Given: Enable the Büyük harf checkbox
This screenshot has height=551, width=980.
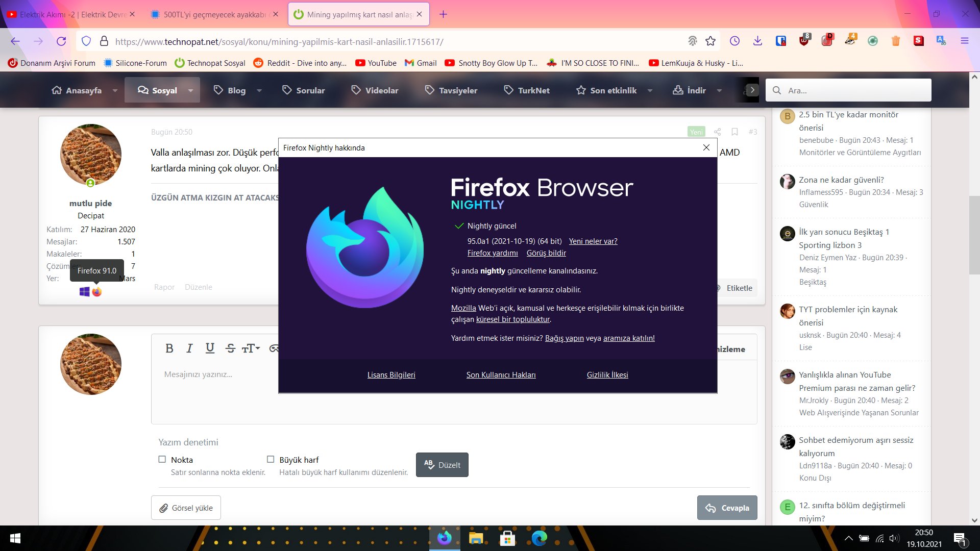Looking at the screenshot, I should point(271,459).
